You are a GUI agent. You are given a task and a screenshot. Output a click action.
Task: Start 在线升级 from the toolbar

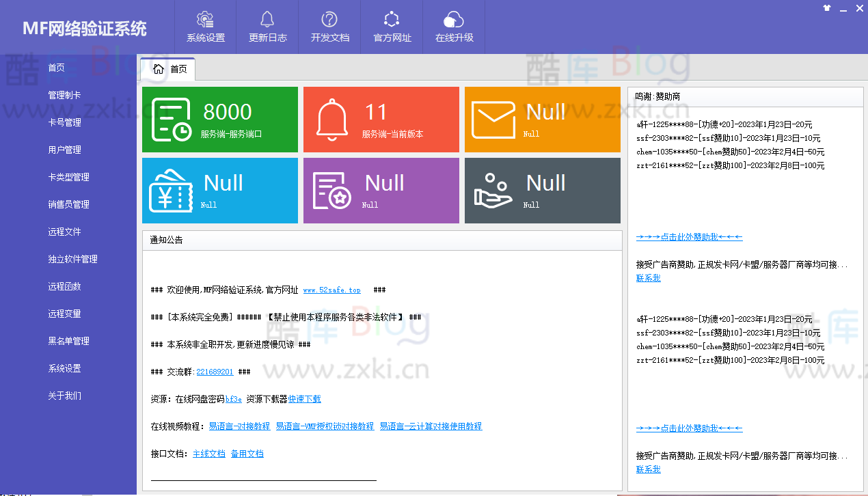point(453,27)
